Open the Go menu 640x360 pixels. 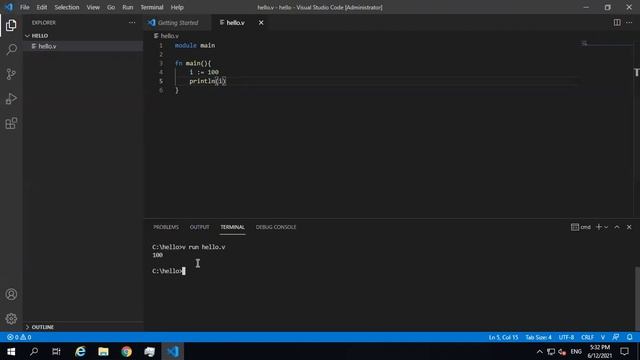pos(111,7)
